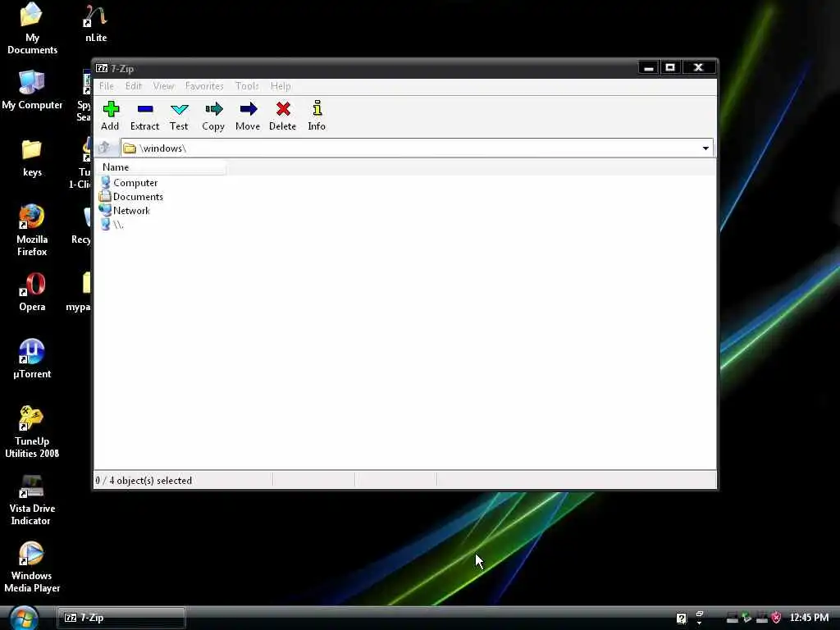The width and height of the screenshot is (840, 630).
Task: Select the Documents folder item
Action: pyautogui.click(x=131, y=197)
